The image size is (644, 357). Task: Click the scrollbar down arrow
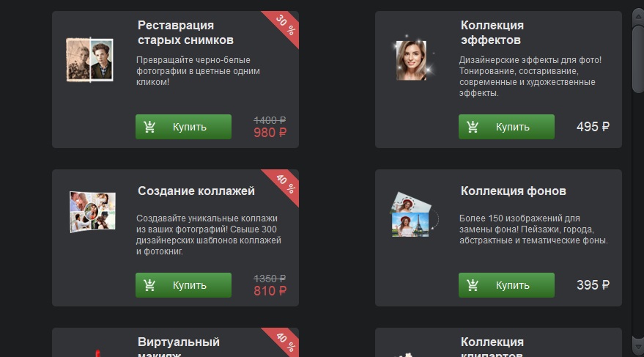point(638,345)
